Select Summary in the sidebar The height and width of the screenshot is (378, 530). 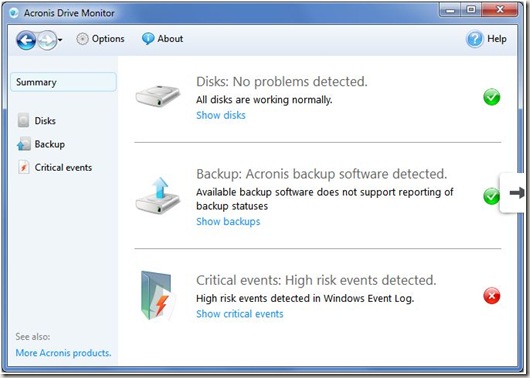pos(63,82)
